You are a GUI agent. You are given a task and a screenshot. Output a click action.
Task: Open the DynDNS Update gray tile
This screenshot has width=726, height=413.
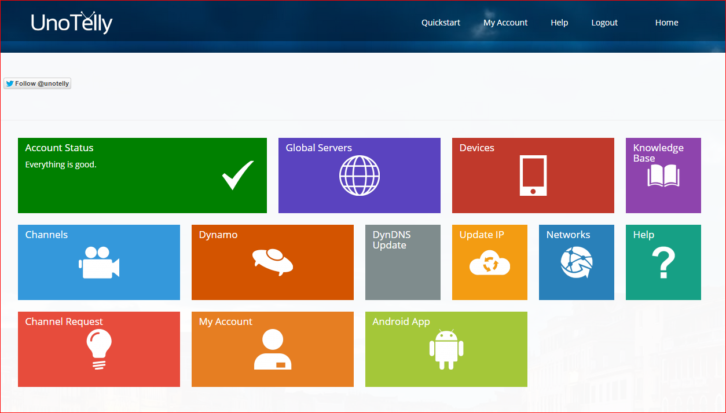tap(403, 262)
